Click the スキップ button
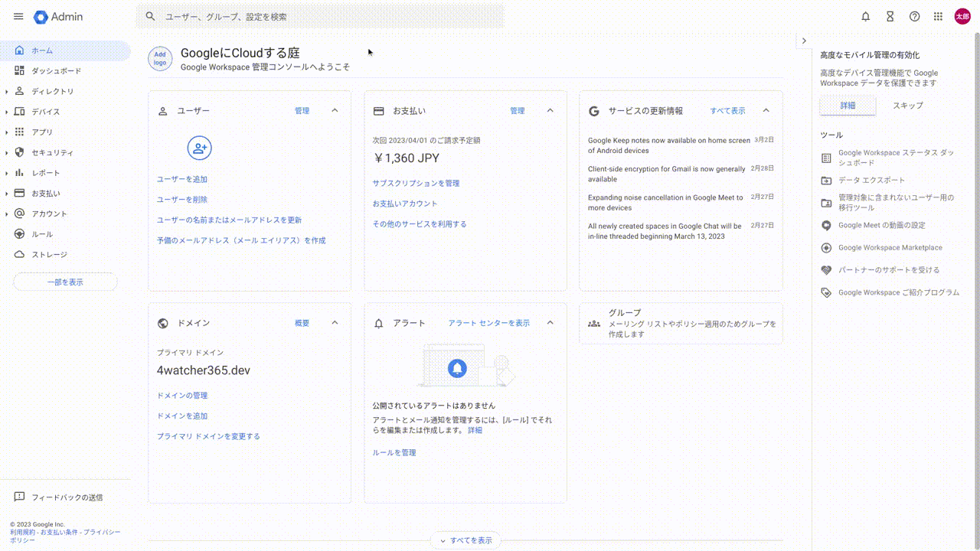This screenshot has height=551, width=980. pyautogui.click(x=907, y=106)
